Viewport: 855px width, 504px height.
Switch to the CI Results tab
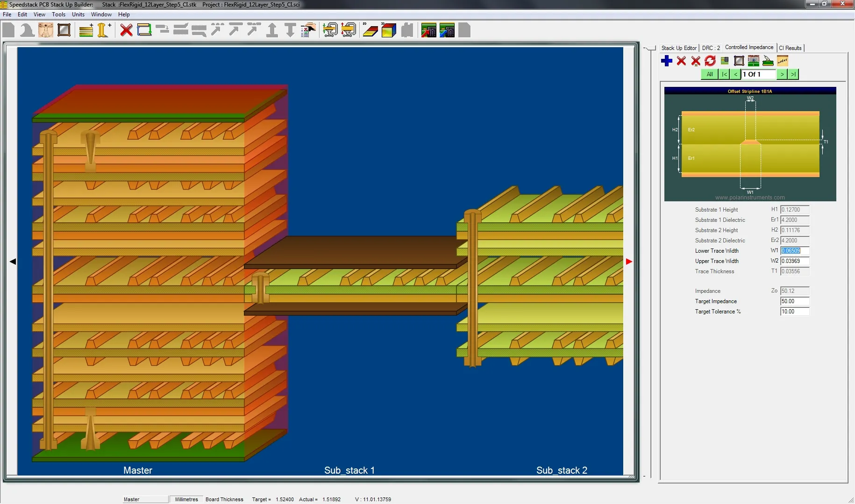point(790,48)
